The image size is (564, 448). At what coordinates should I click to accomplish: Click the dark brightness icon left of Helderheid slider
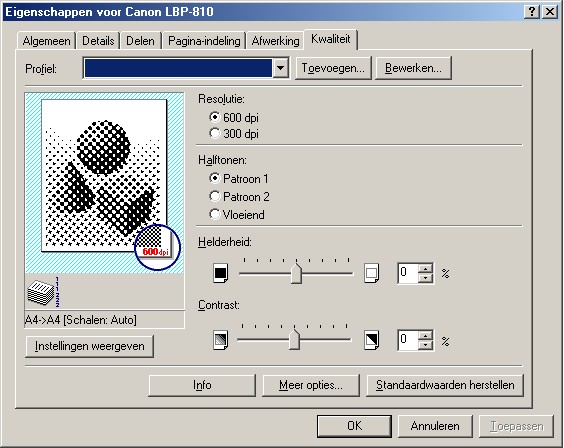click(220, 273)
